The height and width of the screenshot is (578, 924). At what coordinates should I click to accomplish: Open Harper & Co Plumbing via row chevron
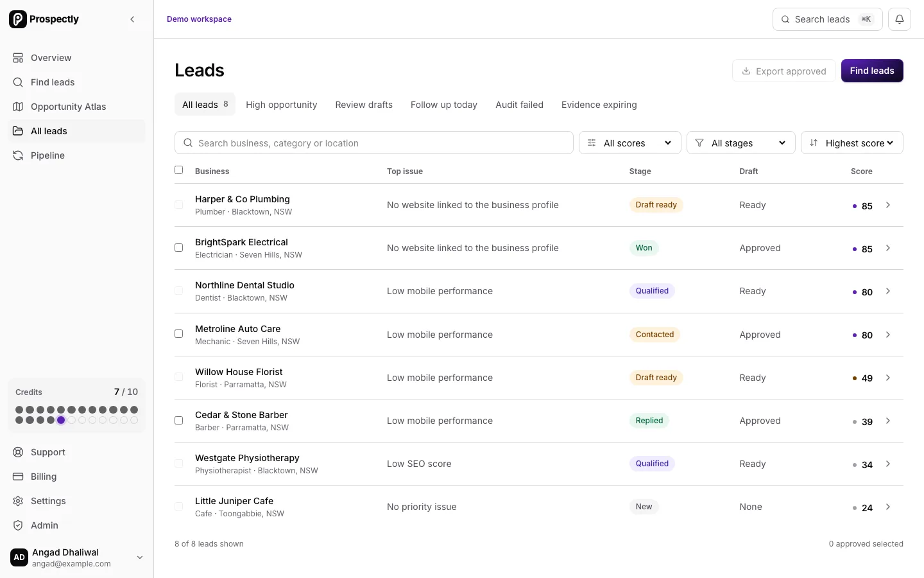click(x=888, y=205)
